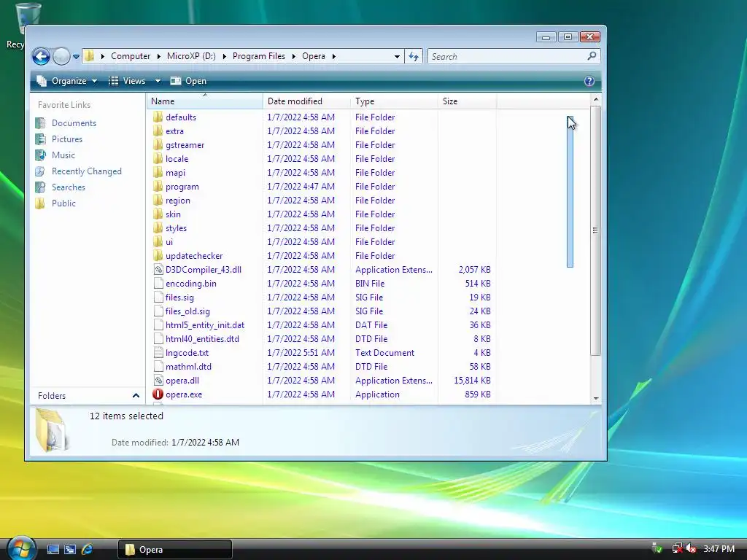The height and width of the screenshot is (560, 747).
Task: Click the MicroXP (D:) breadcrumb segment
Action: (191, 56)
